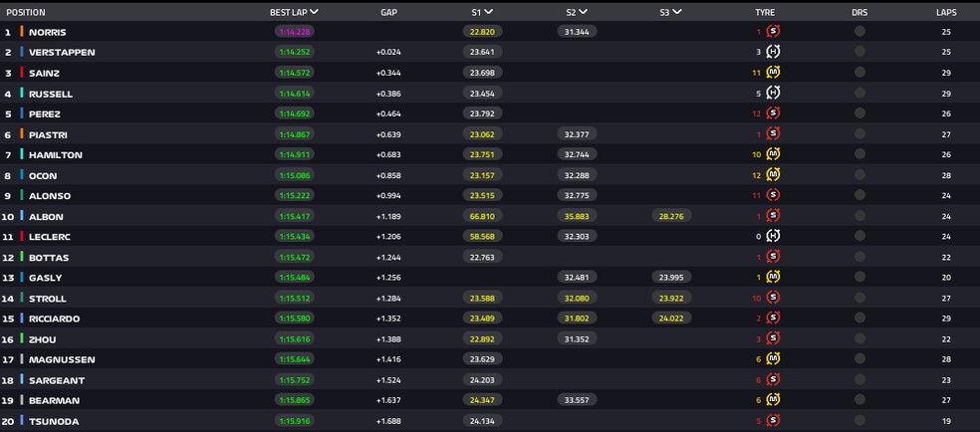The image size is (980, 432).
Task: Select driver TSUNODA in the list
Action: pos(54,421)
